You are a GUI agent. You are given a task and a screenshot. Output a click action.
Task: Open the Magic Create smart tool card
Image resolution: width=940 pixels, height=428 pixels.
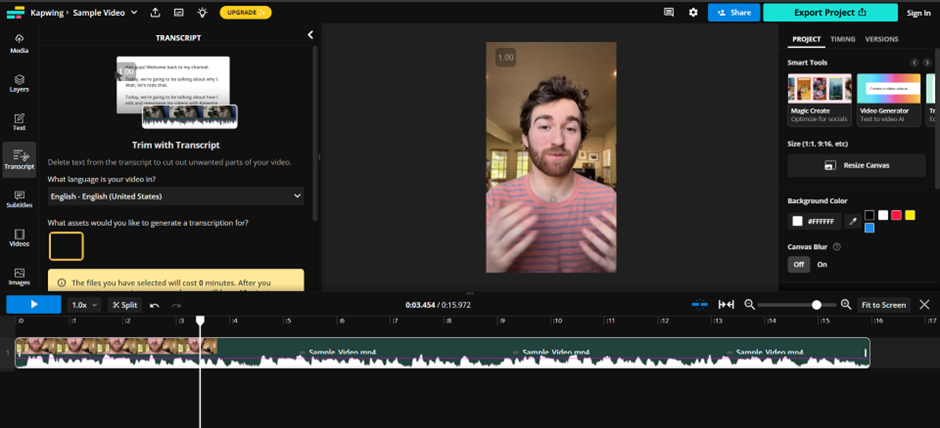tap(820, 100)
